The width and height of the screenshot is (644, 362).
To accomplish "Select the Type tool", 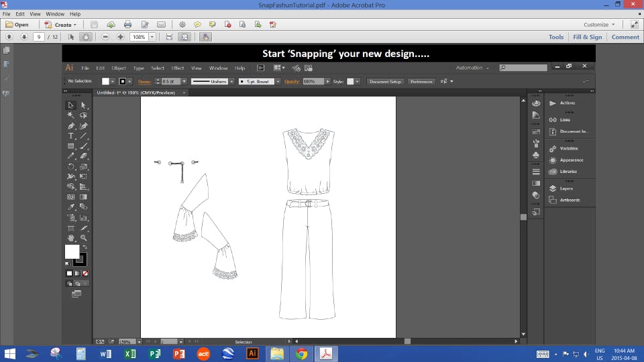I will [70, 136].
